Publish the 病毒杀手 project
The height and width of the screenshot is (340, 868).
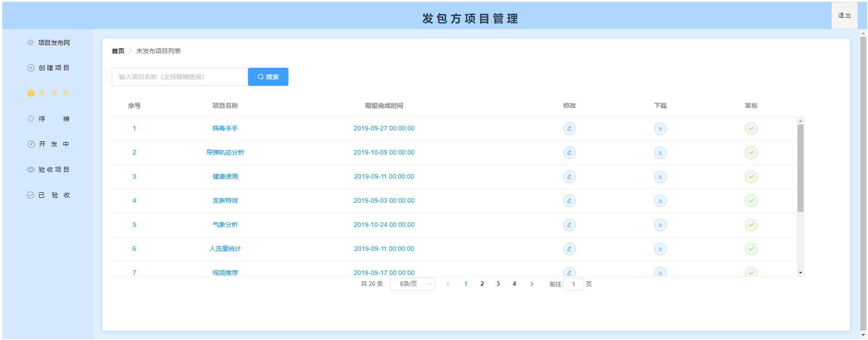click(x=751, y=129)
